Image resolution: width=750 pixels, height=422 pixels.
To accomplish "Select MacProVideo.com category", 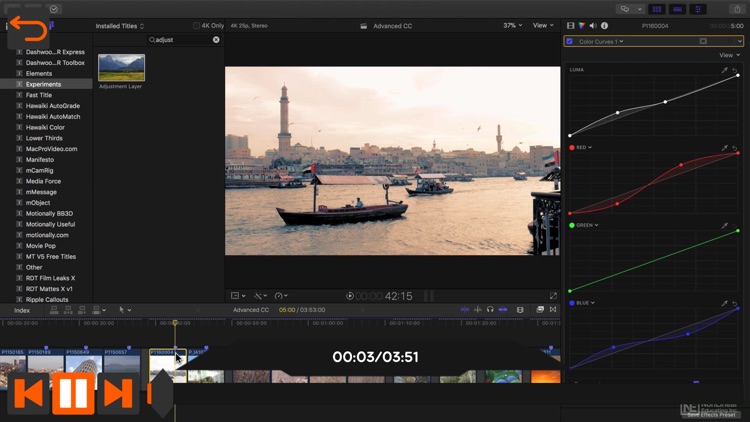I will [51, 149].
